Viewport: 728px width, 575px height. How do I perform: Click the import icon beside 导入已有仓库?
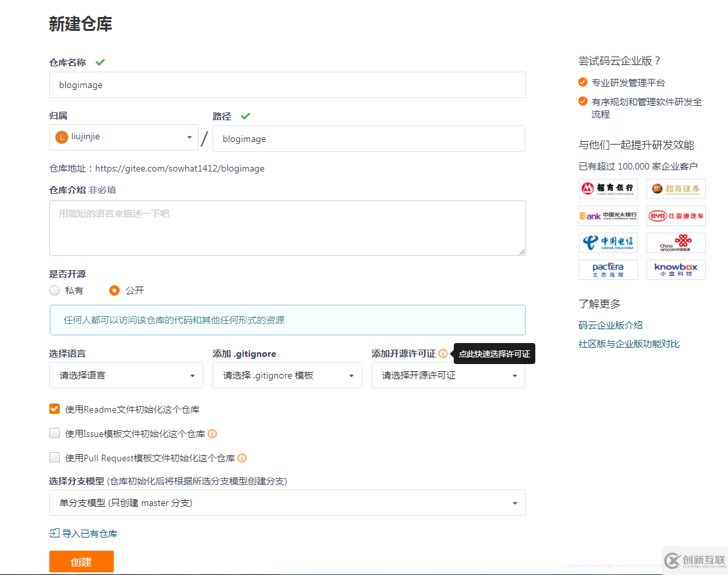(x=54, y=533)
